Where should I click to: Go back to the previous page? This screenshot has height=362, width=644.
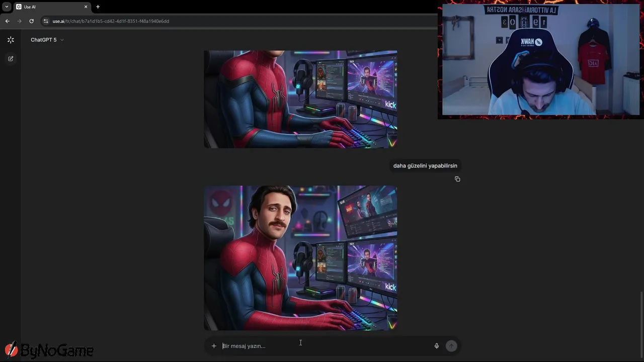(7, 21)
